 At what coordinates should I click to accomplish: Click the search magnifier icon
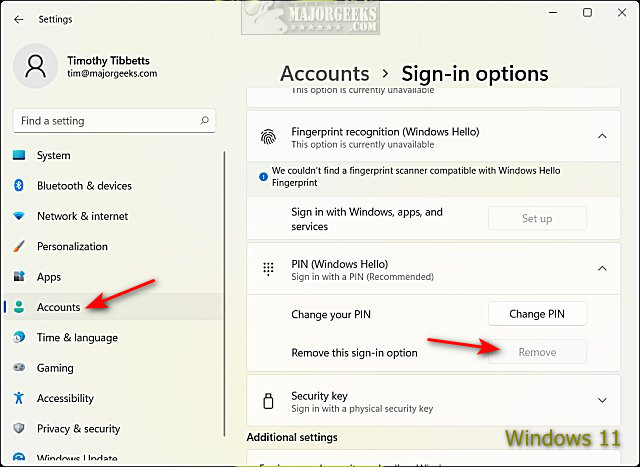pos(204,120)
